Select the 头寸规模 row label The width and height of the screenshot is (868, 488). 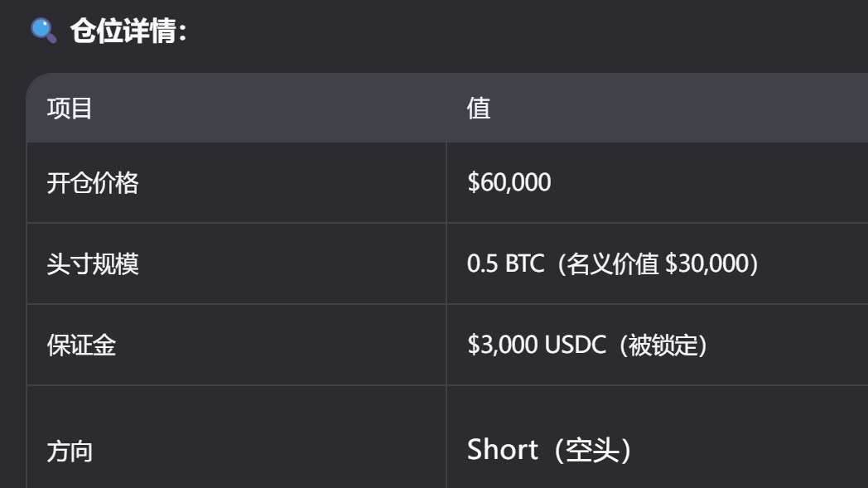pos(92,264)
